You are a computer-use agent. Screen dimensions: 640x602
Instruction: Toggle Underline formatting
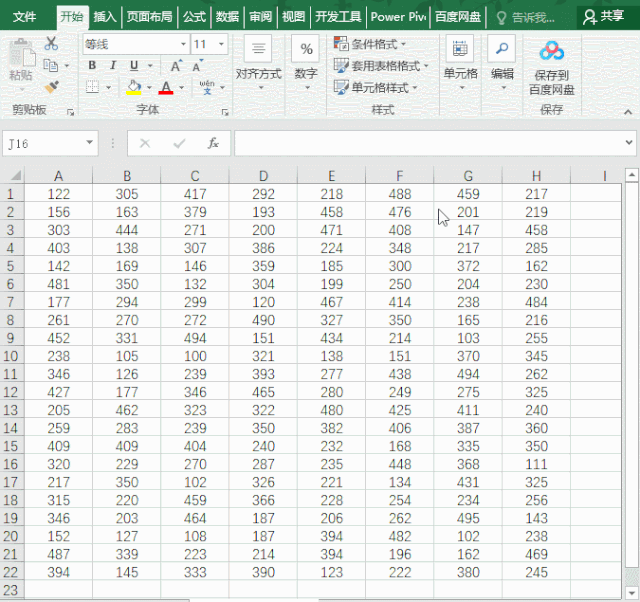pos(134,66)
